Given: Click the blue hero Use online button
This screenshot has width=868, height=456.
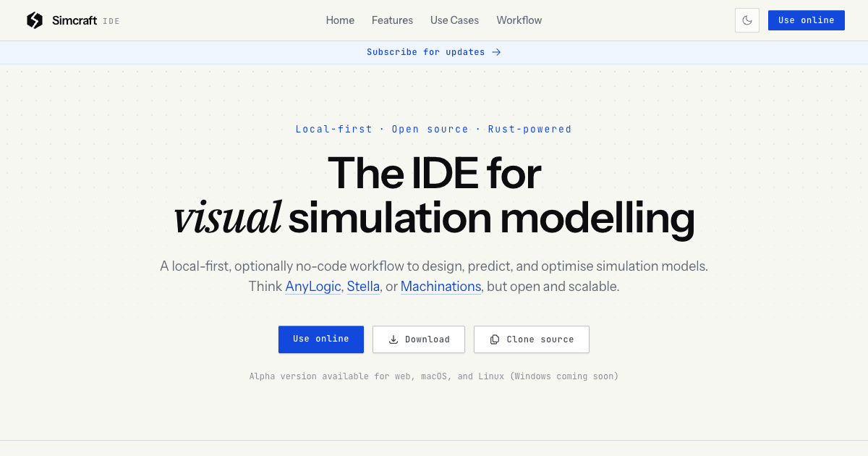Looking at the screenshot, I should tap(321, 339).
